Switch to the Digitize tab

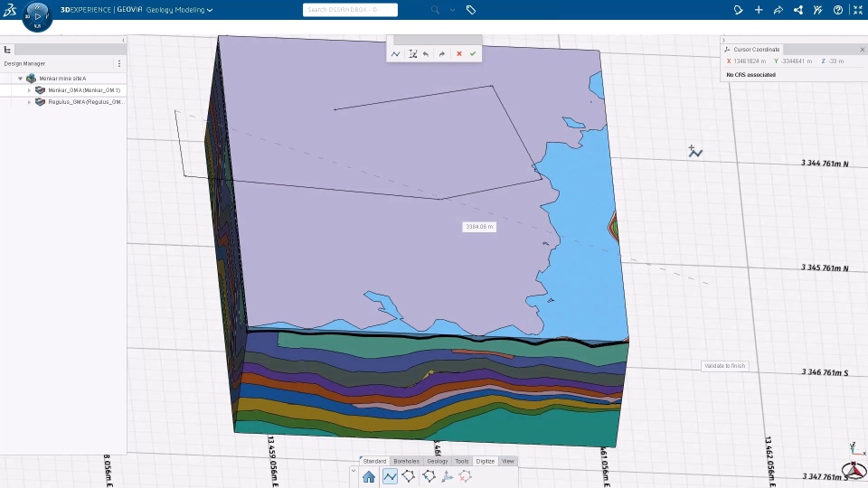pos(486,461)
